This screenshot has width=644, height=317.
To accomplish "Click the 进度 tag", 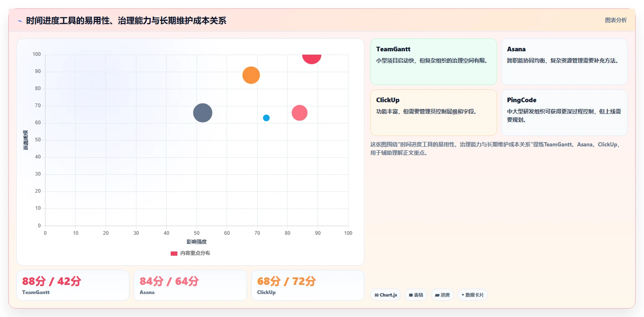I will pos(442,295).
